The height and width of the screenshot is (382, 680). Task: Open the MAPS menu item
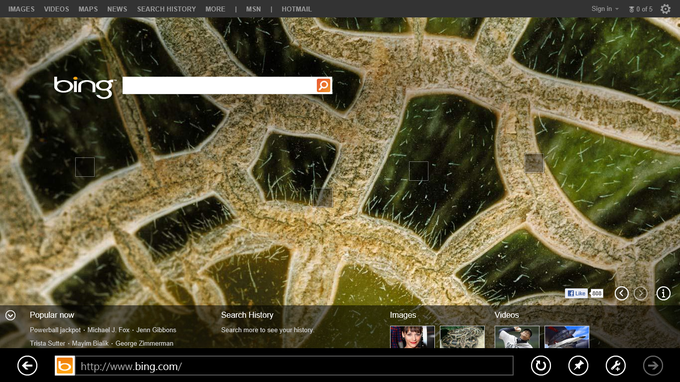[x=88, y=9]
